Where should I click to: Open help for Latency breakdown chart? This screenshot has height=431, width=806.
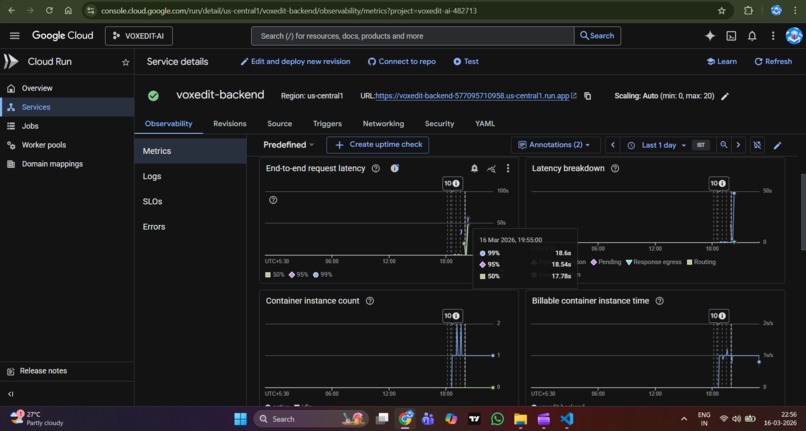(615, 168)
